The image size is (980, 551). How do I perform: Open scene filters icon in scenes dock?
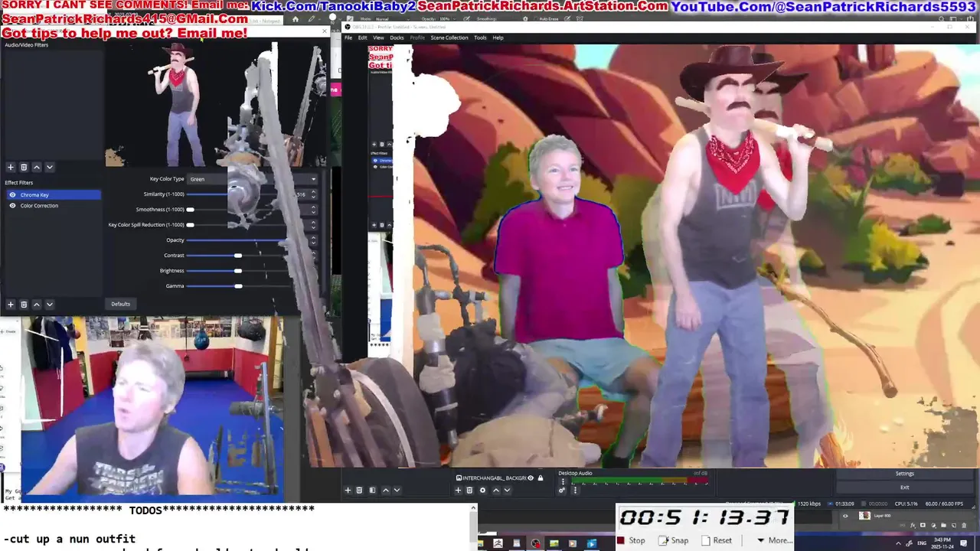tap(372, 490)
